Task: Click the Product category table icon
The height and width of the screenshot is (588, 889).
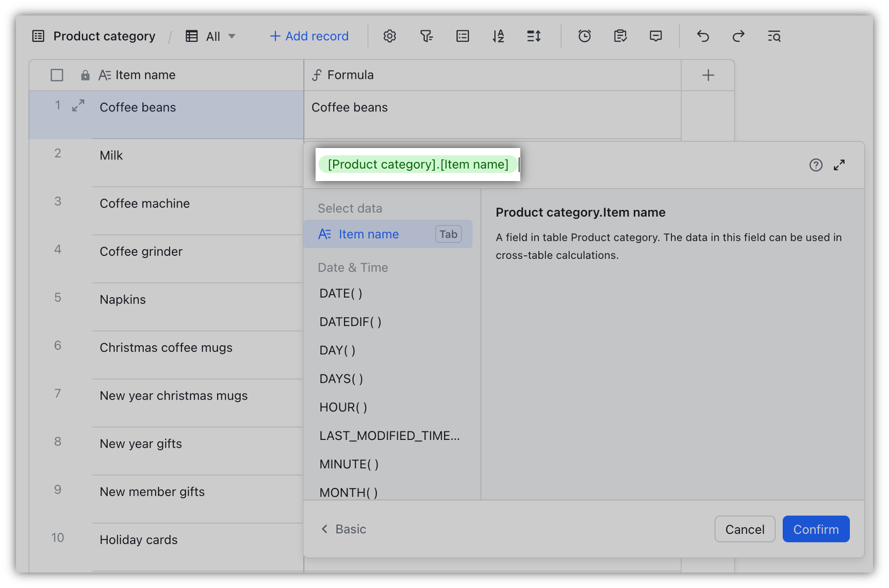Action: tap(38, 36)
